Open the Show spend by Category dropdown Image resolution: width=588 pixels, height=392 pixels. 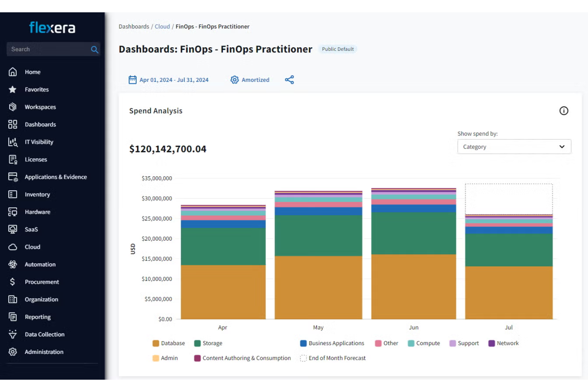point(514,147)
